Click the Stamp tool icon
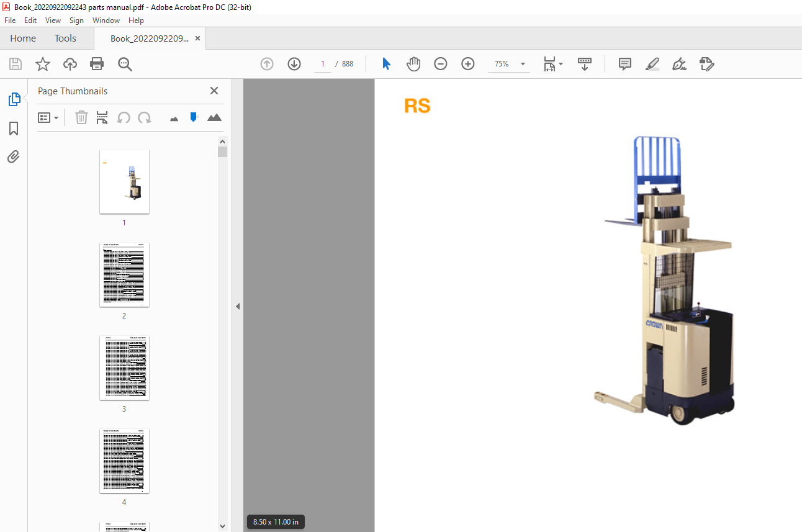Image resolution: width=802 pixels, height=532 pixels. (x=706, y=64)
